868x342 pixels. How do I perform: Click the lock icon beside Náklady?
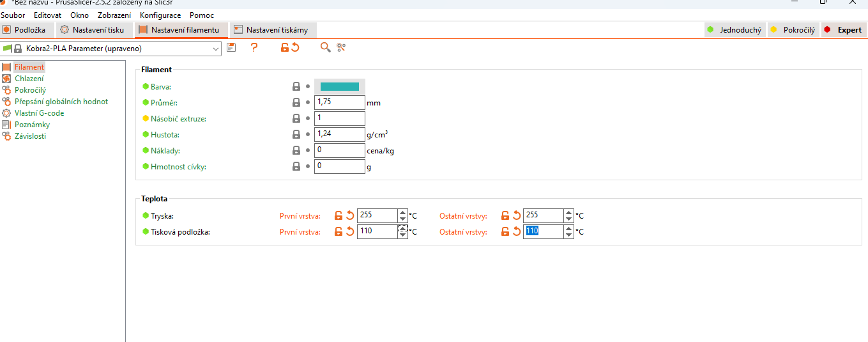click(x=296, y=151)
